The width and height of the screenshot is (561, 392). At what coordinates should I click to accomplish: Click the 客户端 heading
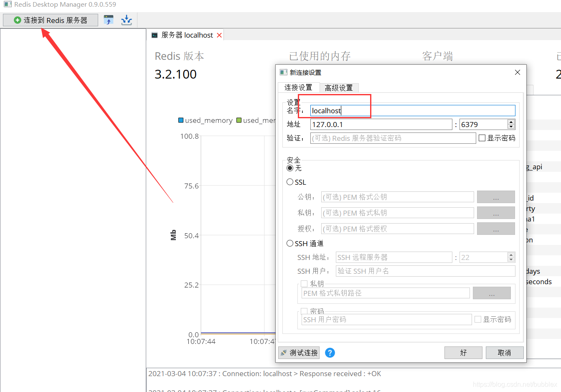(437, 56)
